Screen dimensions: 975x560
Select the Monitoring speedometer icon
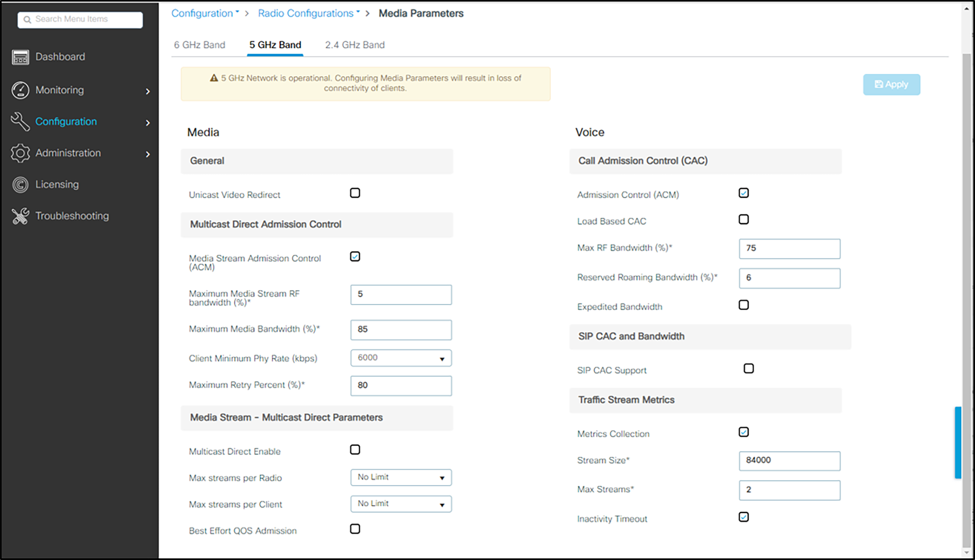[x=20, y=90]
